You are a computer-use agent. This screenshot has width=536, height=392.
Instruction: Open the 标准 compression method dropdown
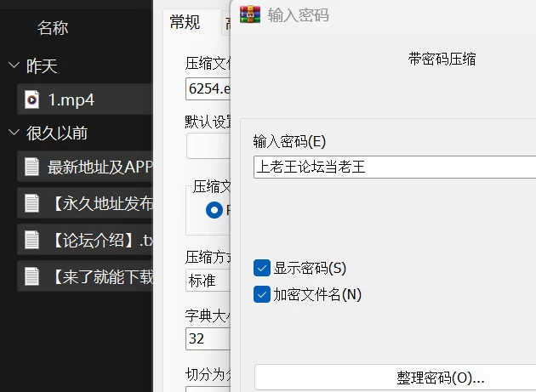pyautogui.click(x=208, y=281)
